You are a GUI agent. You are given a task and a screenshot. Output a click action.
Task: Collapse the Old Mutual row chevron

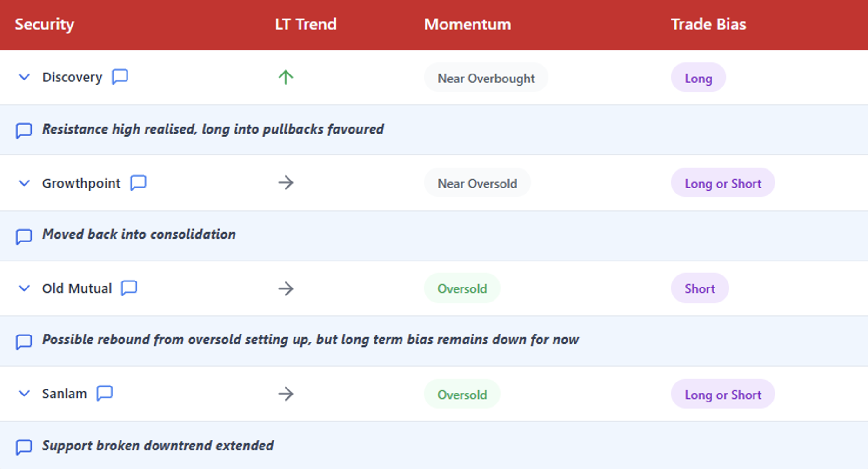(24, 288)
